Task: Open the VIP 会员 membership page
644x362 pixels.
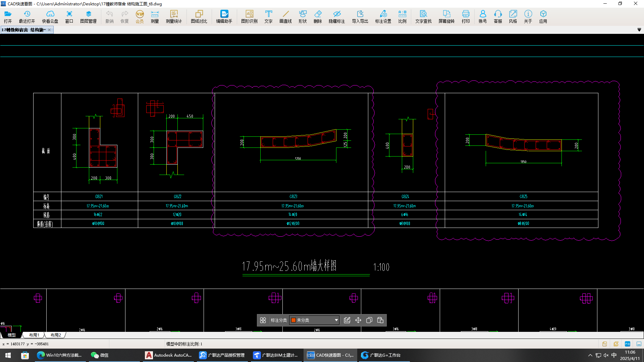Action: (x=140, y=16)
